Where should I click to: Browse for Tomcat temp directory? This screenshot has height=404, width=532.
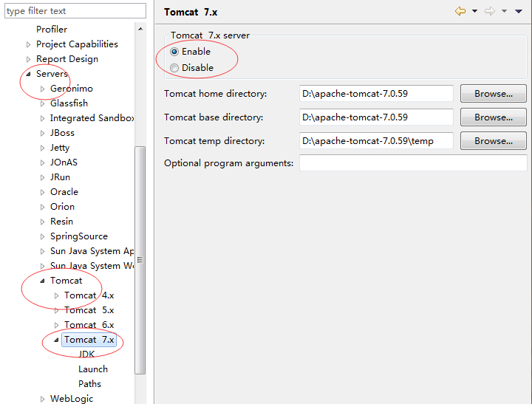(494, 141)
